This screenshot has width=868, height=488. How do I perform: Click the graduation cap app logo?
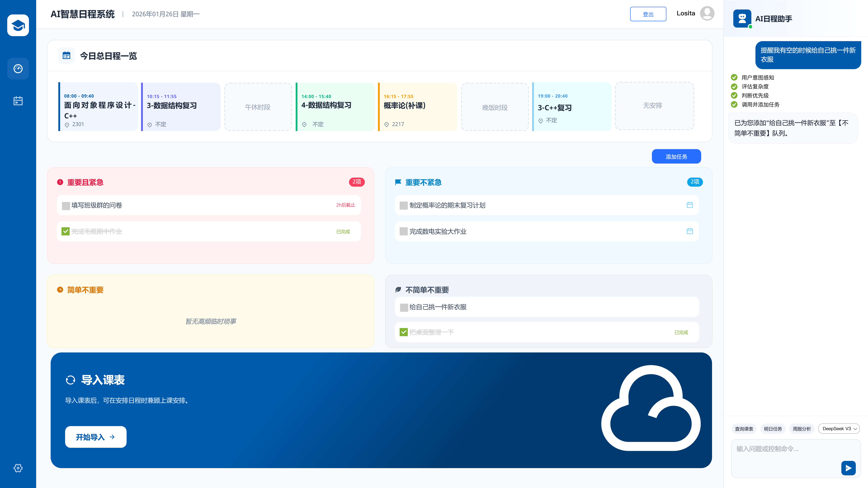pyautogui.click(x=18, y=25)
